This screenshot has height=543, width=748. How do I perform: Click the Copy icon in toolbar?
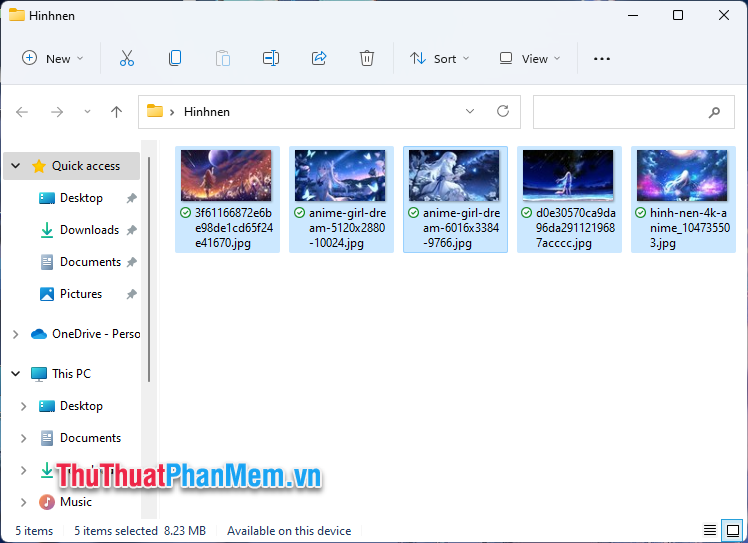[x=175, y=58]
